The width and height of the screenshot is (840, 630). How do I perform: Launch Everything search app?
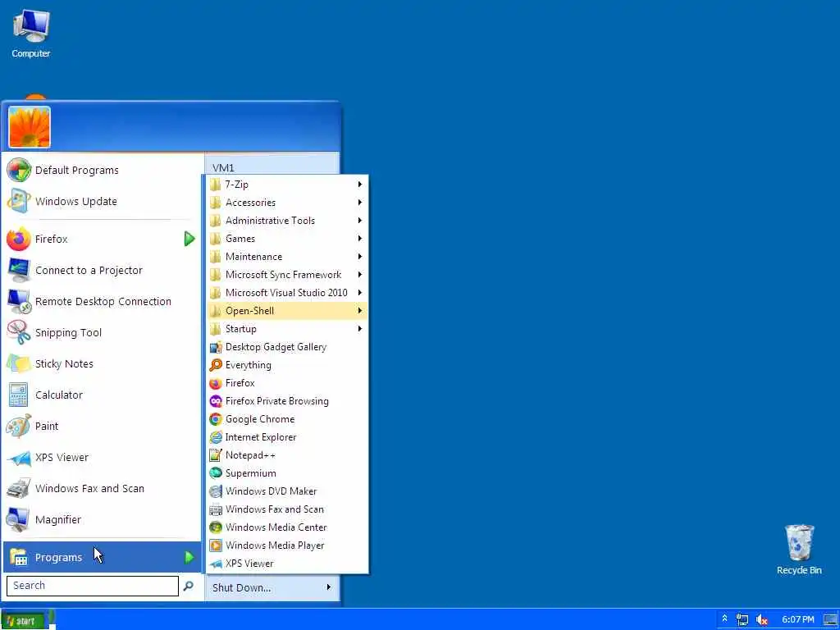point(287,365)
